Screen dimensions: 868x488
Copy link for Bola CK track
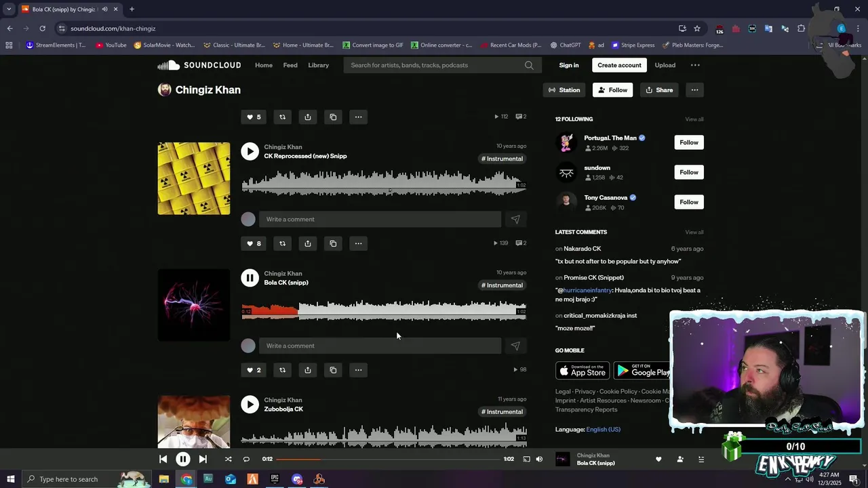333,370
